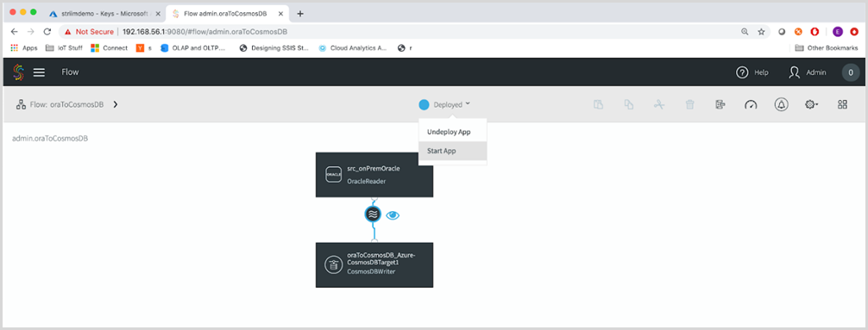The image size is (868, 330).
Task: Expand the flow breadcrumb chevron
Action: [115, 104]
